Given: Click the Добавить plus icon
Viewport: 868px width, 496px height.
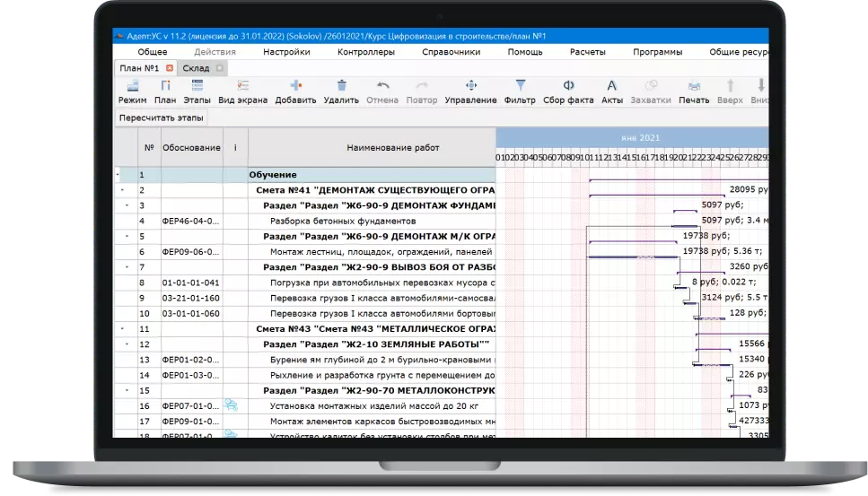Looking at the screenshot, I should pos(295,86).
